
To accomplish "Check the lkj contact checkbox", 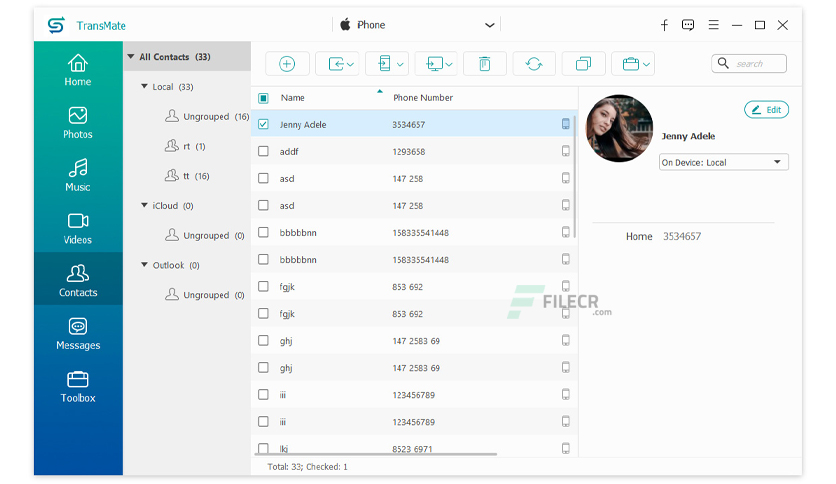I will [x=263, y=448].
